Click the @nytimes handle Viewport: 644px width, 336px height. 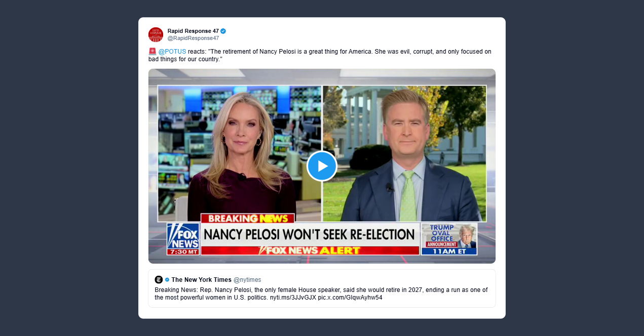(x=247, y=279)
